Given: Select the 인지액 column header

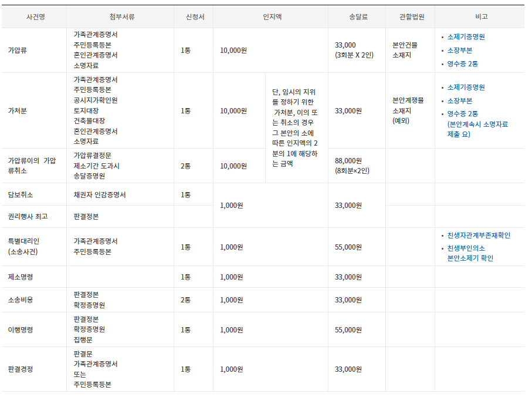Looking at the screenshot, I should point(272,16).
